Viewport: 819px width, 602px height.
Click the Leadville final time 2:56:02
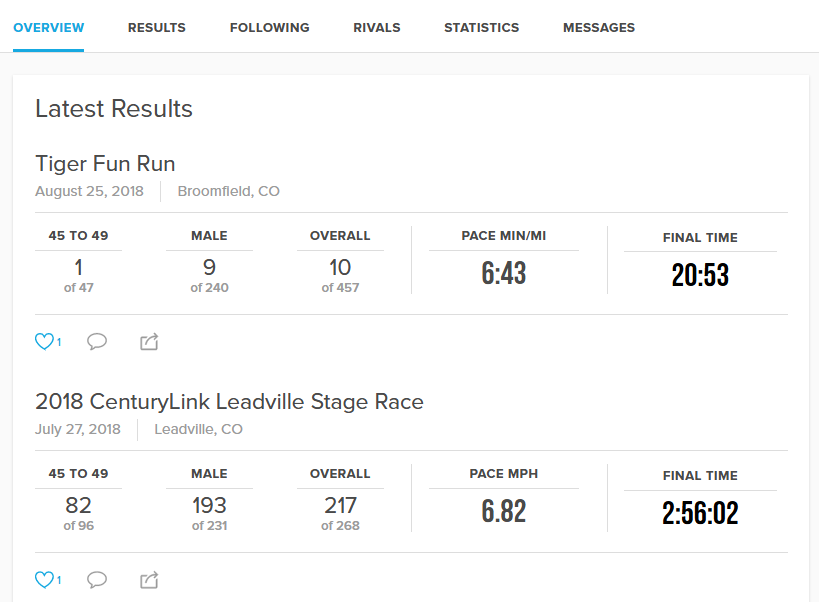(x=700, y=513)
